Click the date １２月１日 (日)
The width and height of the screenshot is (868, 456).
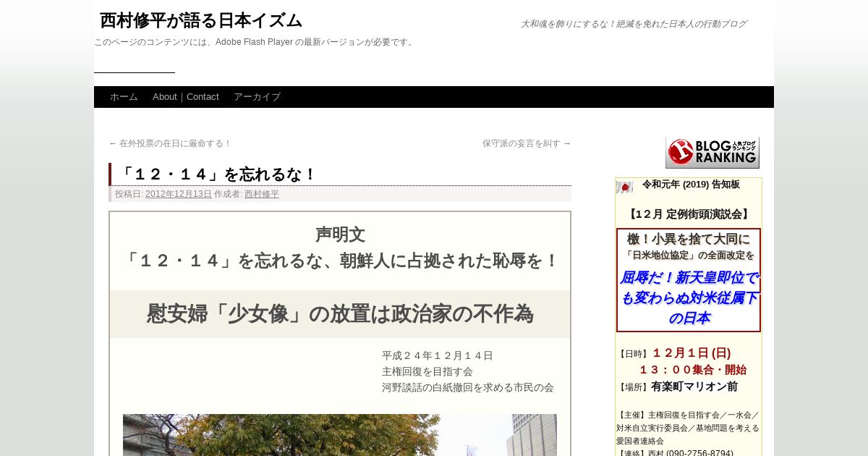coord(692,353)
